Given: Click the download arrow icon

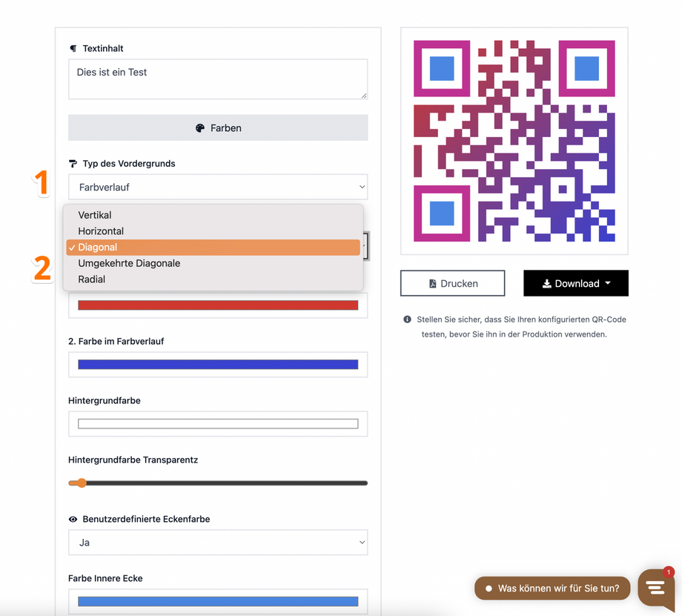Looking at the screenshot, I should click(x=546, y=284).
